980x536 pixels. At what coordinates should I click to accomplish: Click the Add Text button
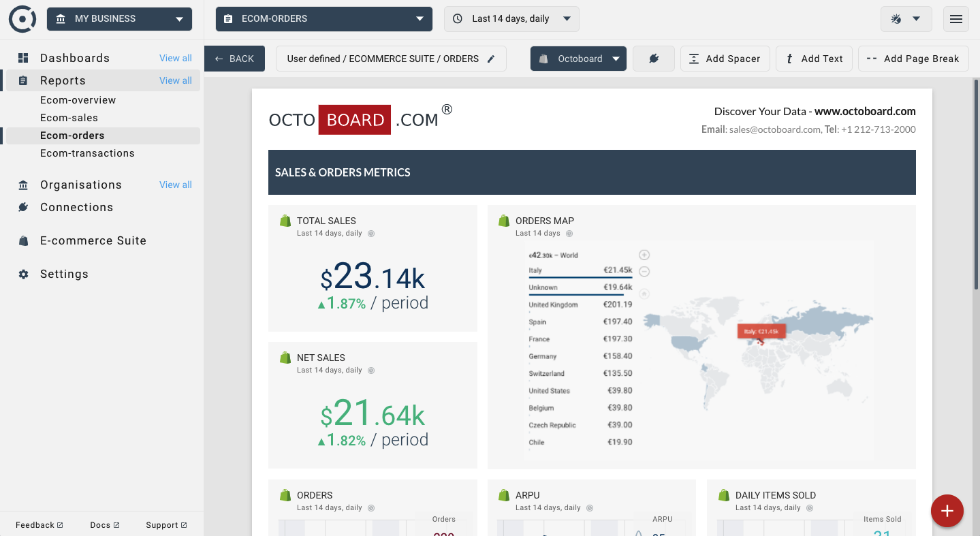pyautogui.click(x=815, y=59)
